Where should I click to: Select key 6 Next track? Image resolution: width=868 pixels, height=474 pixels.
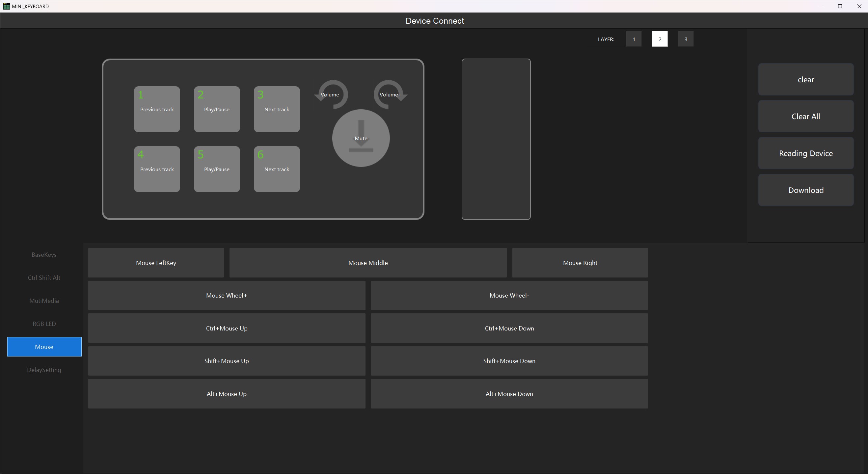pos(277,169)
